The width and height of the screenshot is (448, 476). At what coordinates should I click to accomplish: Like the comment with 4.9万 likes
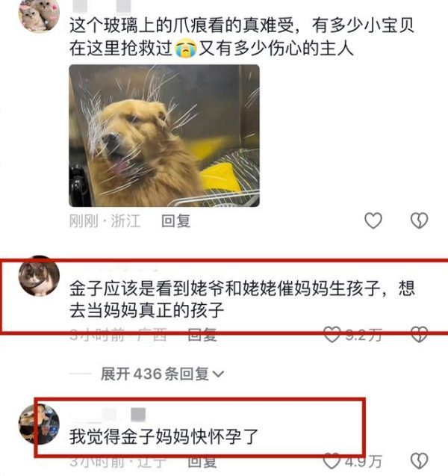coord(332,461)
